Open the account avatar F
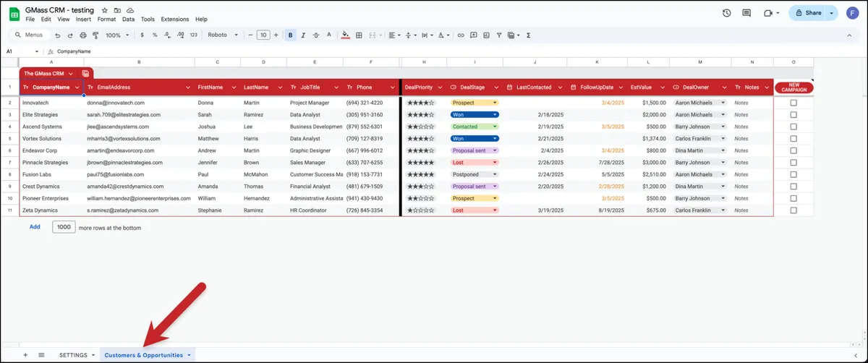Image resolution: width=868 pixels, height=363 pixels. 854,13
